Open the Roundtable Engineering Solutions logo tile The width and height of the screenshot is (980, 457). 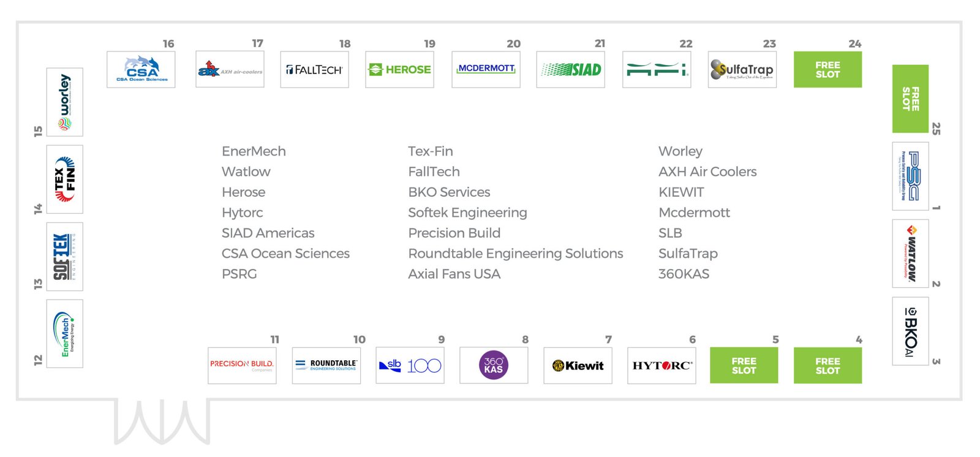click(326, 366)
